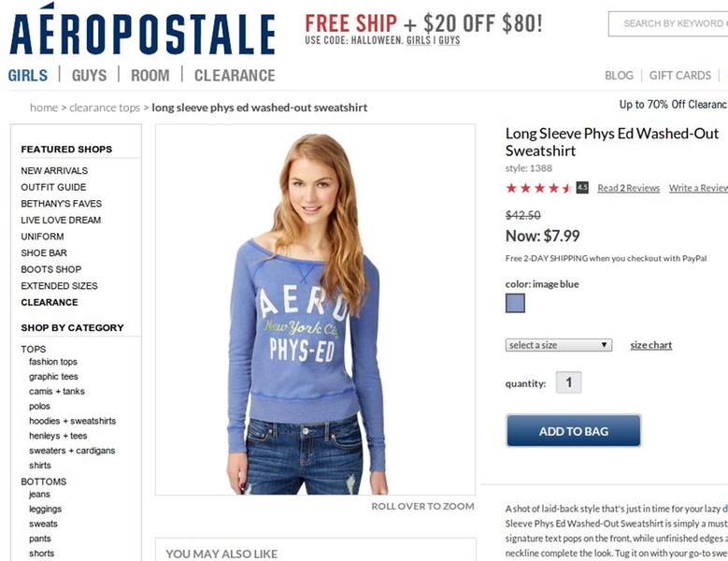Visit the Blog link
Viewport: 728px width, 561px height.
(x=619, y=76)
